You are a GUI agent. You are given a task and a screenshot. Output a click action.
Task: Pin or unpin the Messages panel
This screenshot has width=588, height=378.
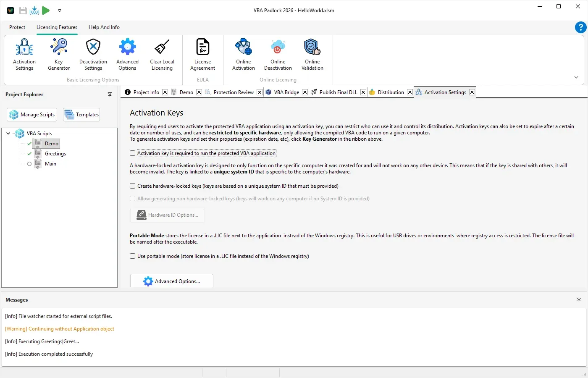(x=579, y=300)
